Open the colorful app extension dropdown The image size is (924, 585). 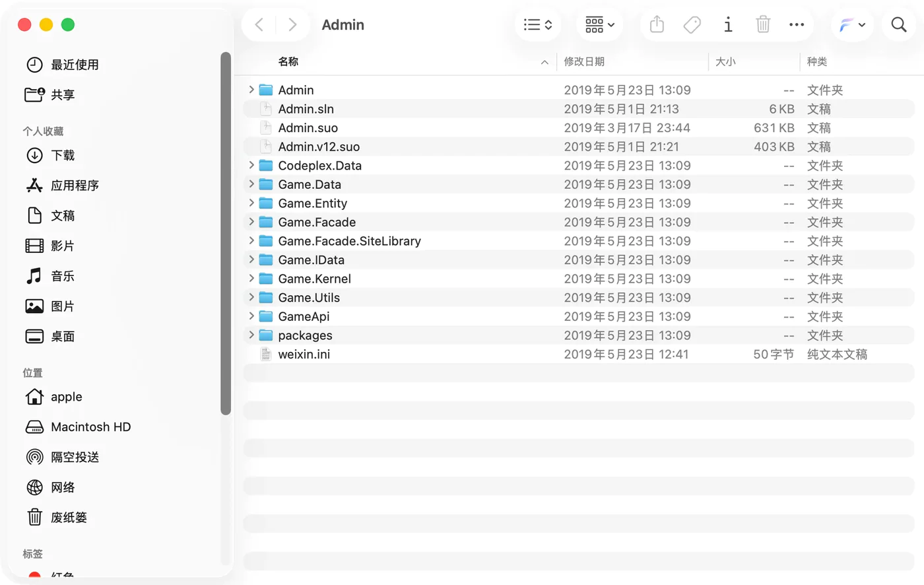(852, 25)
